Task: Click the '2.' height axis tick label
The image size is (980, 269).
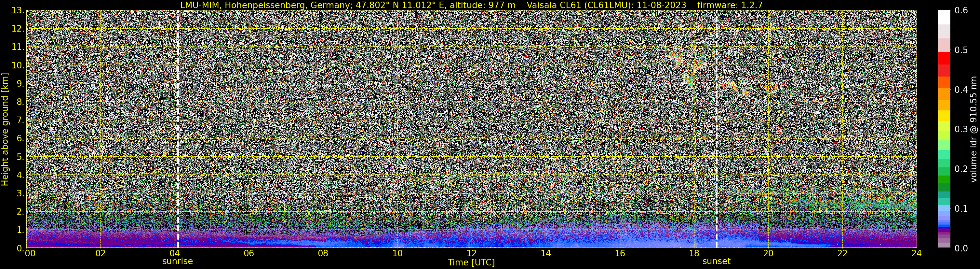Action: point(20,211)
